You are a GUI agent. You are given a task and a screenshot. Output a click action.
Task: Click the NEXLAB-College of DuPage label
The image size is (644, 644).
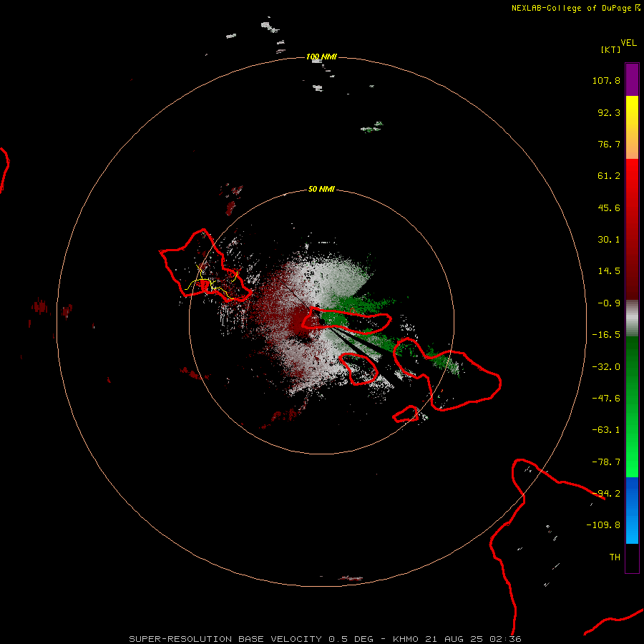[x=576, y=8]
